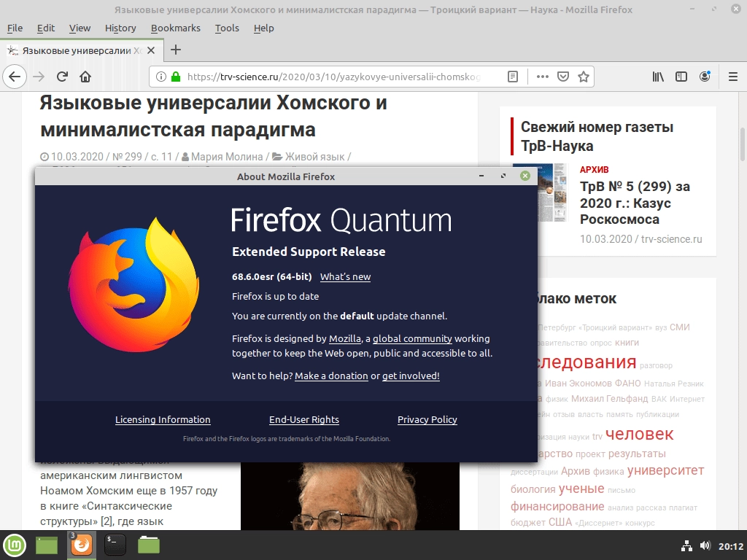Open the volume control in the tray

(x=705, y=545)
